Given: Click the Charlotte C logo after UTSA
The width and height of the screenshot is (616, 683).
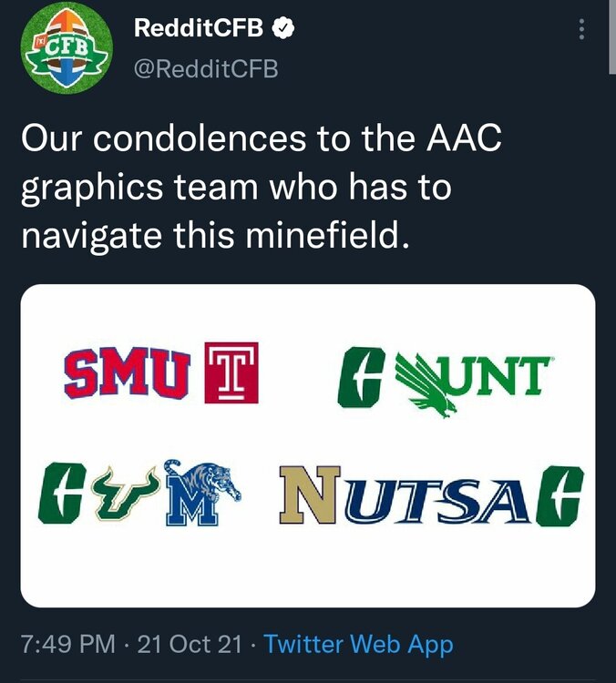Looking at the screenshot, I should point(557,495).
